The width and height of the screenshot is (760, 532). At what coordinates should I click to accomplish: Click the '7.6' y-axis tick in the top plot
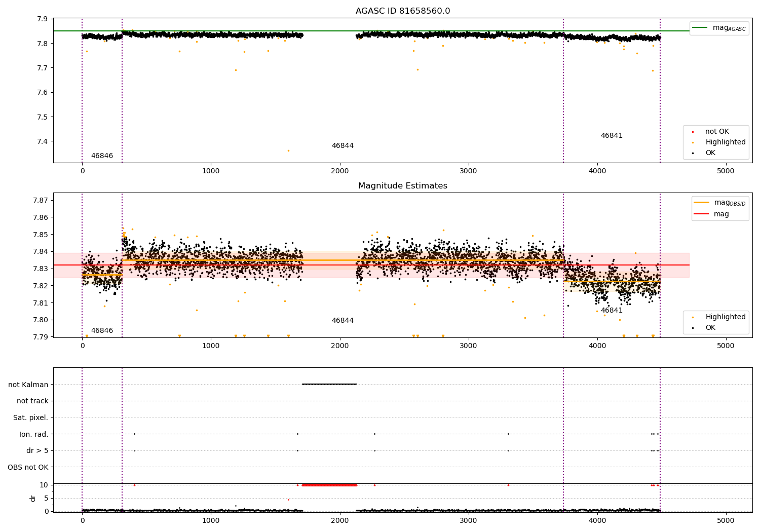coord(42,93)
